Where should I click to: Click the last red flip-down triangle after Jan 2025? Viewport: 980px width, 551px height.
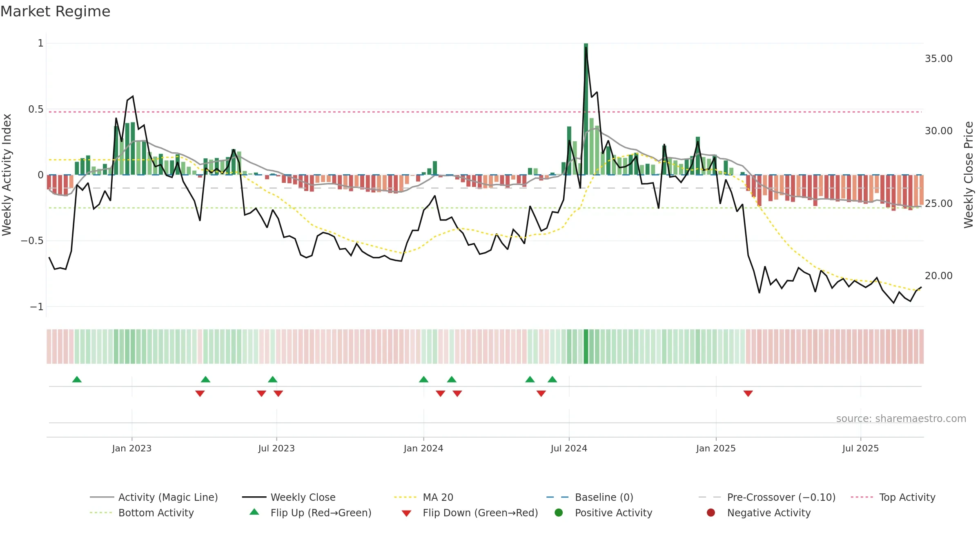(x=748, y=393)
